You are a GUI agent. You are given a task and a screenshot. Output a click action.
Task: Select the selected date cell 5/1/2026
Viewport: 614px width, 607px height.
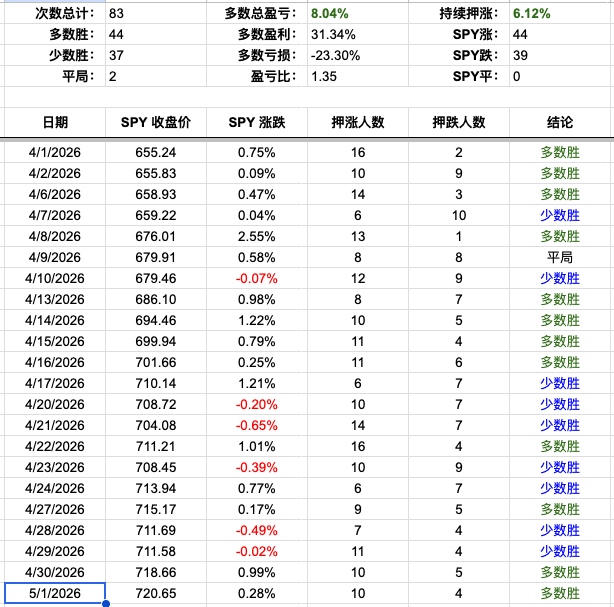tap(55, 593)
